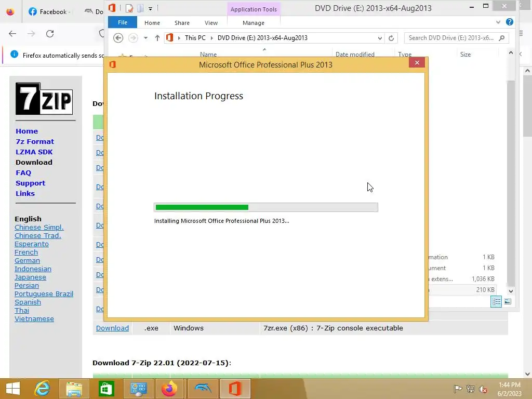Click Properties icon in Explorer quick access toolbar
The width and height of the screenshot is (532, 399).
point(129,8)
